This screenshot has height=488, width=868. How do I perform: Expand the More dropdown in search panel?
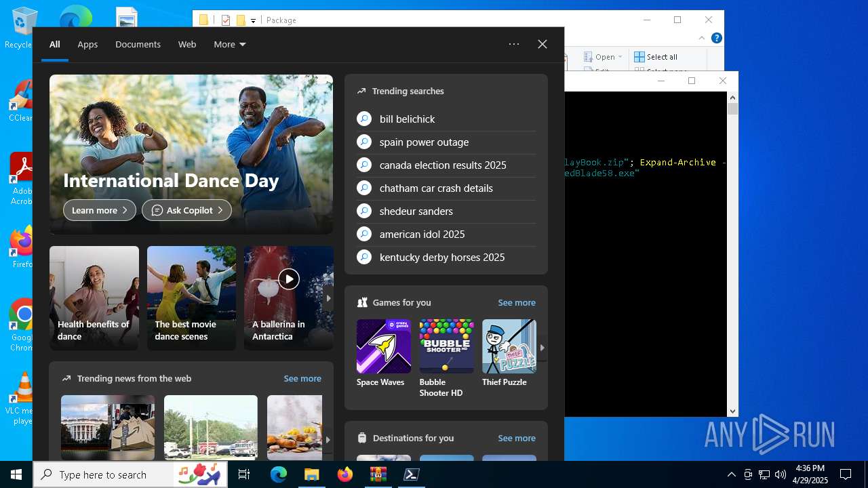click(229, 44)
